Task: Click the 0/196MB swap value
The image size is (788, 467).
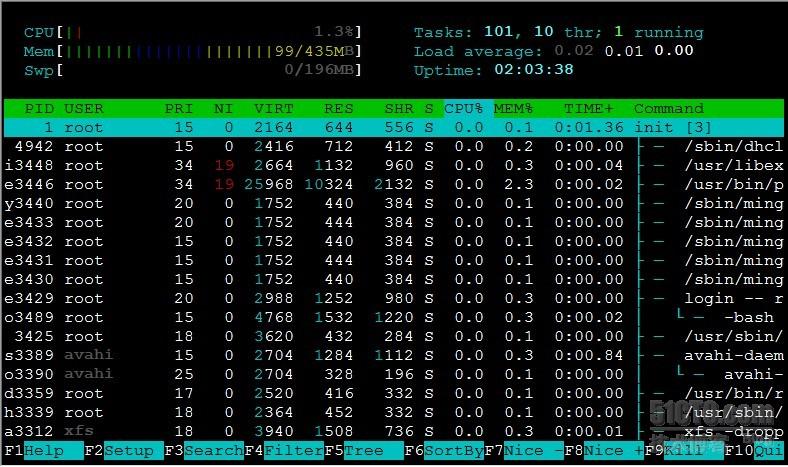Action: 320,70
